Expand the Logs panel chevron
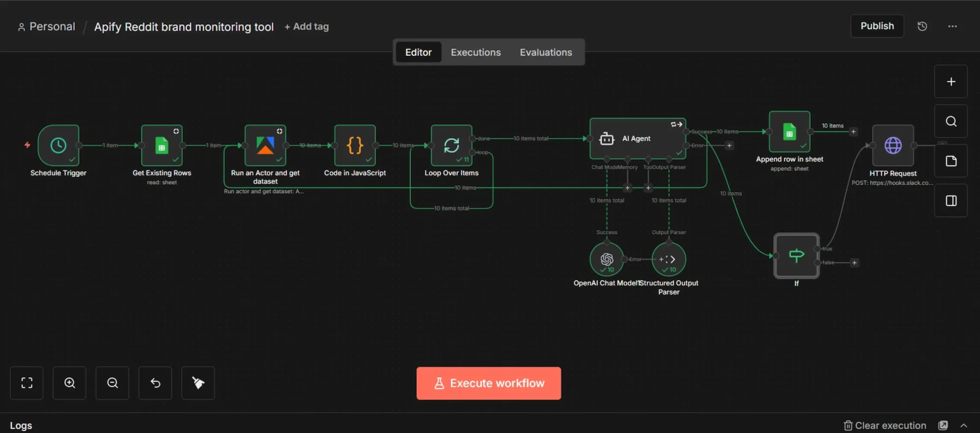The width and height of the screenshot is (980, 433). (963, 425)
